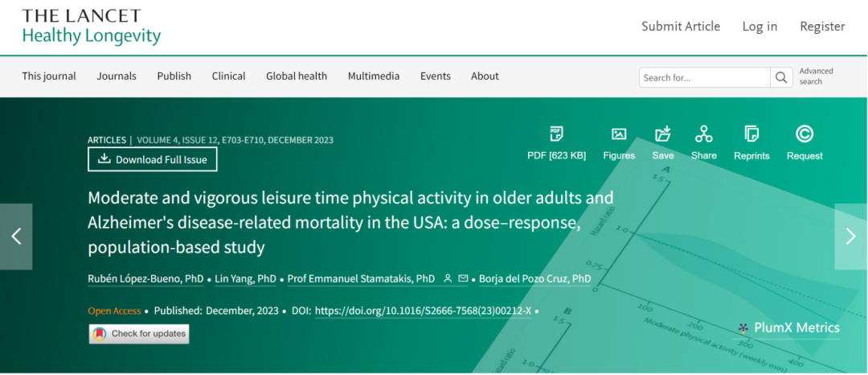This screenshot has width=868, height=375.
Task: Click the Check for updates button
Action: click(139, 334)
